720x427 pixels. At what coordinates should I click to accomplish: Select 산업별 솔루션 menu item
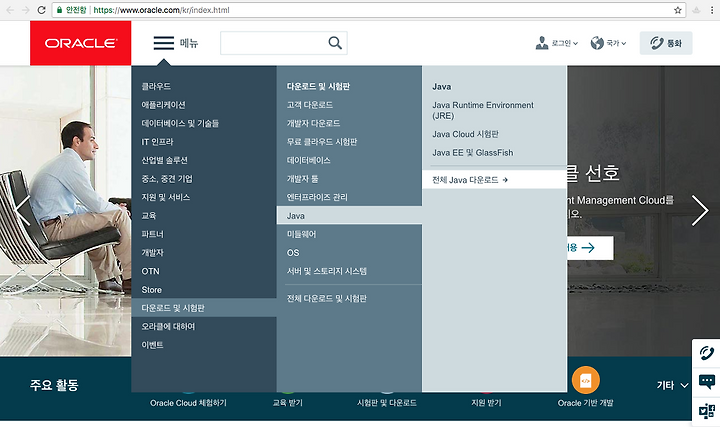(x=164, y=160)
